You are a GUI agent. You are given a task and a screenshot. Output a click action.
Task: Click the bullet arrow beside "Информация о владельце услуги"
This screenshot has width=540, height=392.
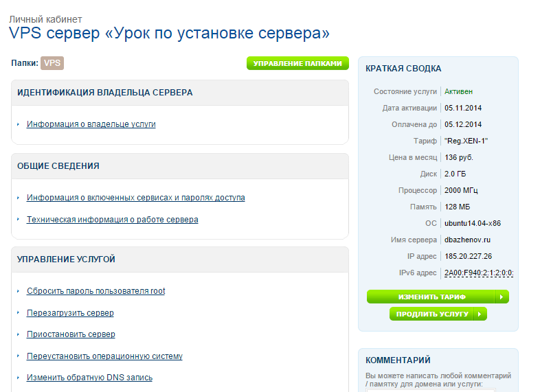[x=19, y=124]
